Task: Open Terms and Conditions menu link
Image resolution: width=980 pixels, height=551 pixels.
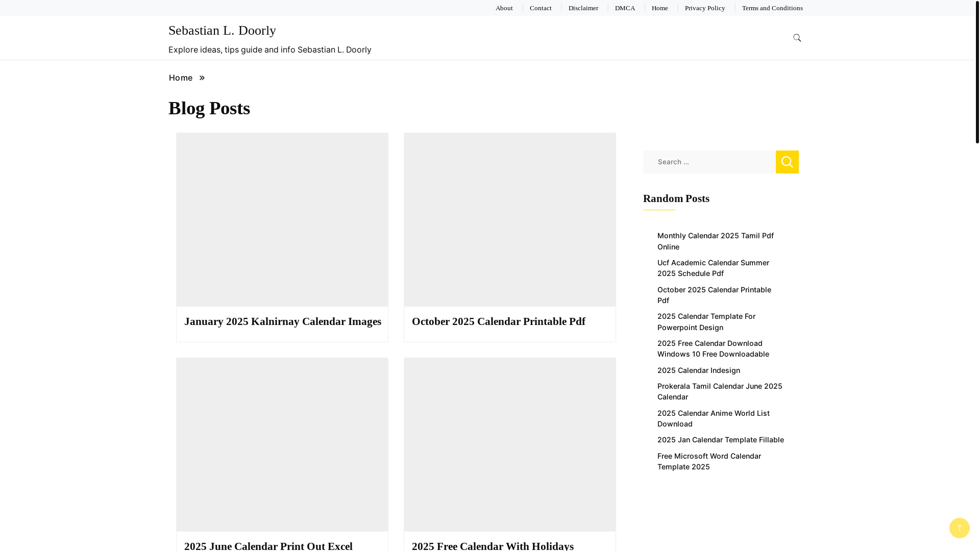Action: [x=772, y=8]
